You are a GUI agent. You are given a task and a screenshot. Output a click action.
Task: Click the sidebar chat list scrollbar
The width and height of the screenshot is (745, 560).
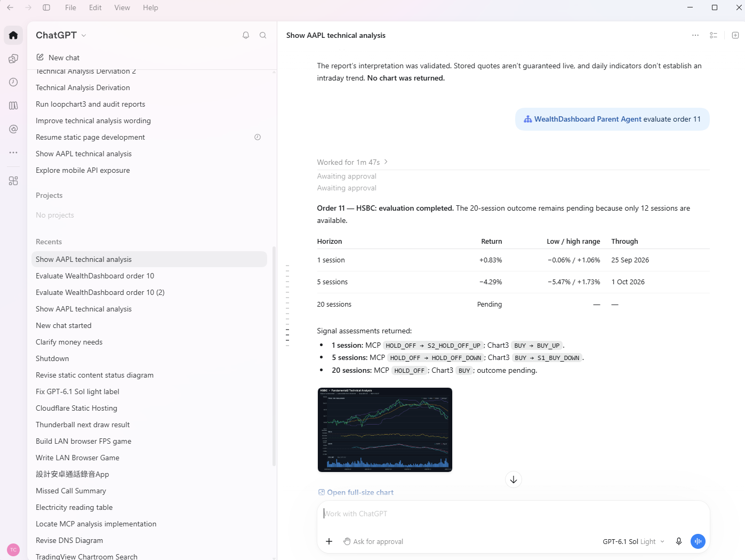(x=274, y=356)
